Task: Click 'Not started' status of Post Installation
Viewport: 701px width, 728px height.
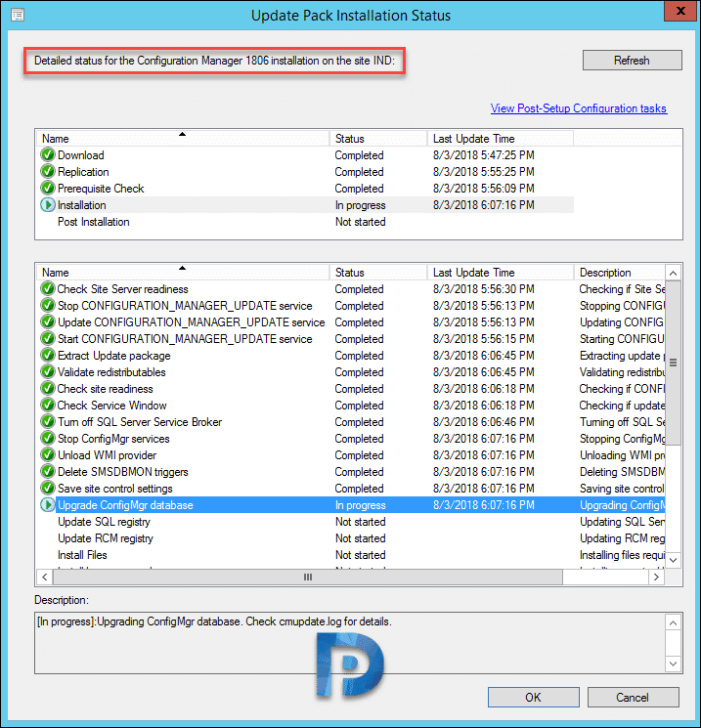Action: click(361, 222)
